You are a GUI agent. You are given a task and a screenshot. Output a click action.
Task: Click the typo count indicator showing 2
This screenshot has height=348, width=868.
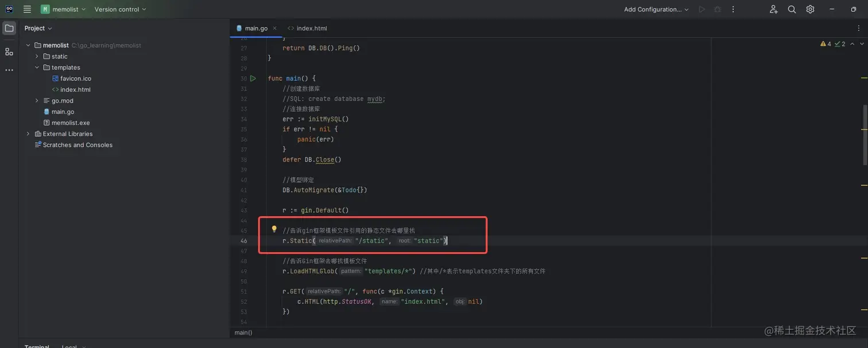(840, 44)
